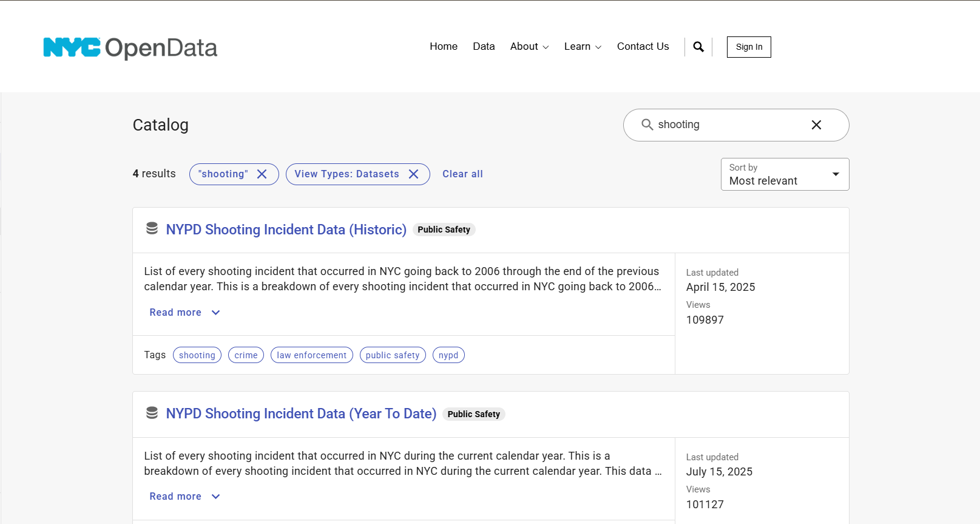980x524 pixels.
Task: Click the "101127" views count
Action: 705,505
